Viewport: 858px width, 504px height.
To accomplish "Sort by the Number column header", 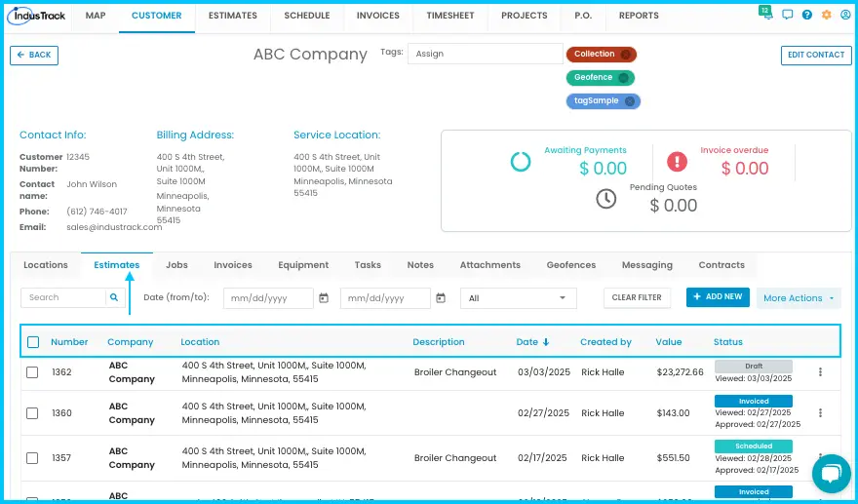I will coord(69,342).
